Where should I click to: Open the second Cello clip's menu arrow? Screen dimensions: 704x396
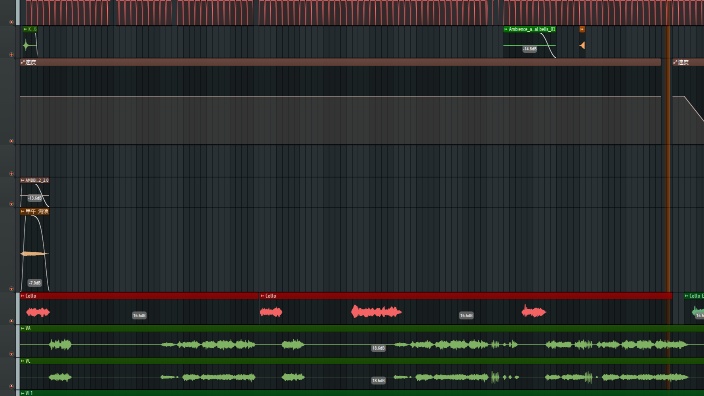(x=262, y=296)
